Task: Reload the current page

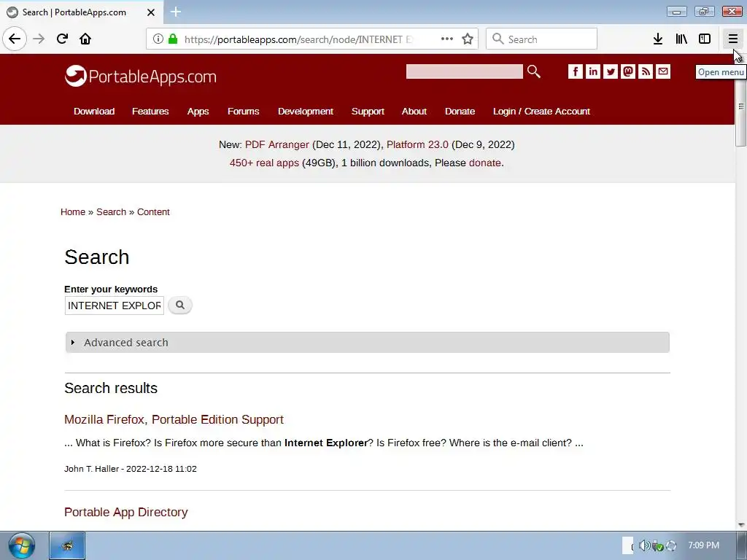Action: 63,39
